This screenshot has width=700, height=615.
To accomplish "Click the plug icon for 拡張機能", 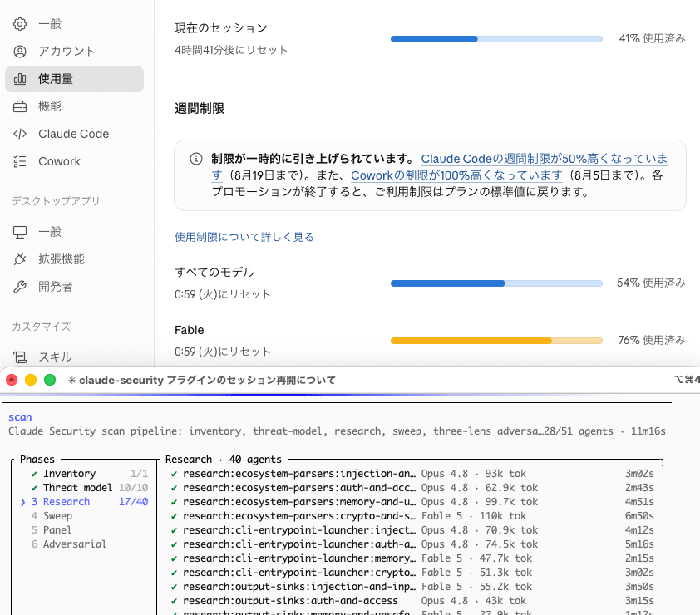I will tap(20, 259).
